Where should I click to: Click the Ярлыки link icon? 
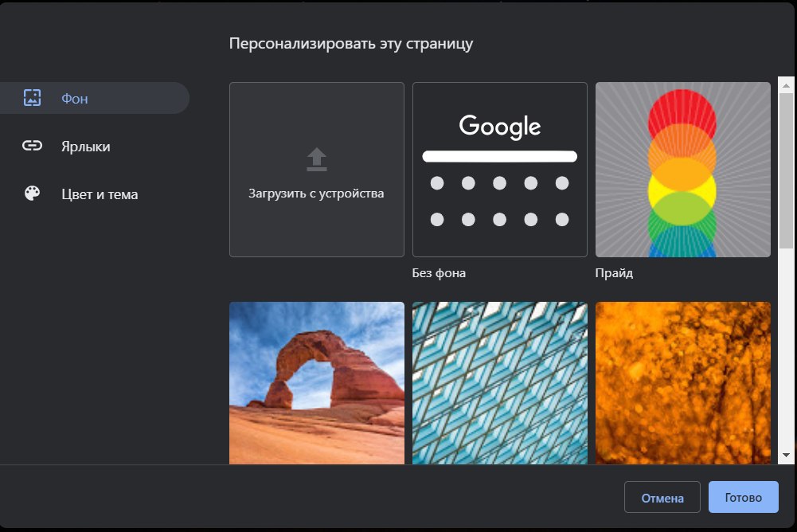pyautogui.click(x=32, y=146)
